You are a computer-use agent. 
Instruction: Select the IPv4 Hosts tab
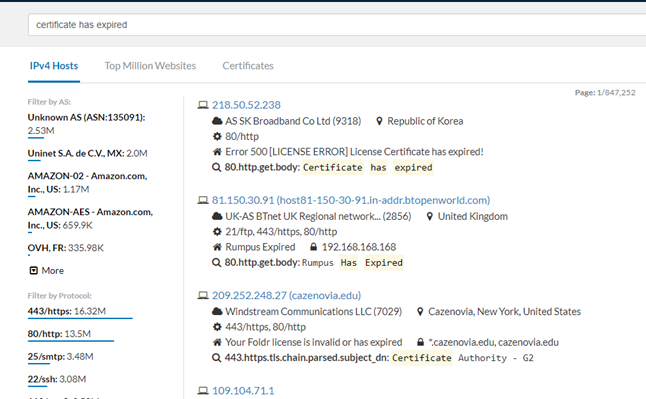click(54, 66)
